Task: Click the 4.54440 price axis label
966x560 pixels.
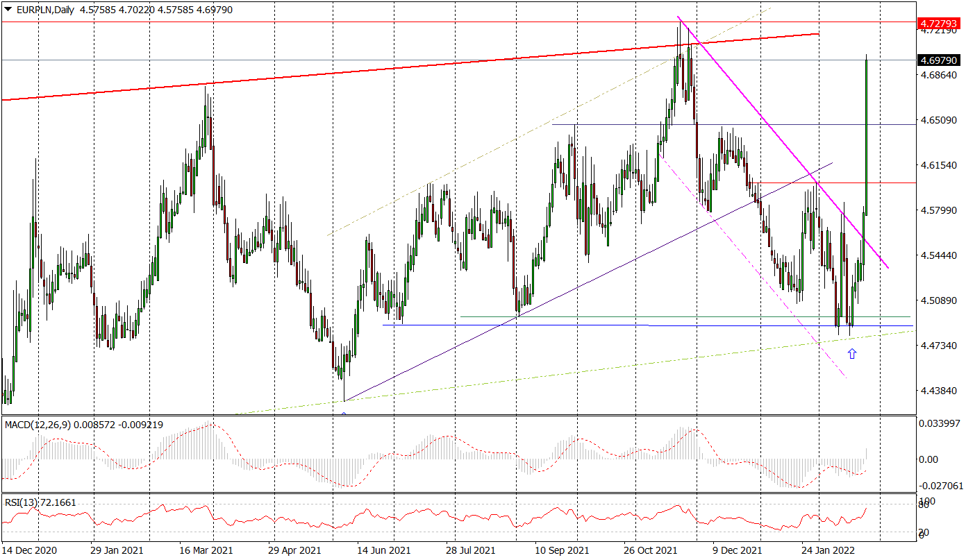Action: [x=938, y=255]
